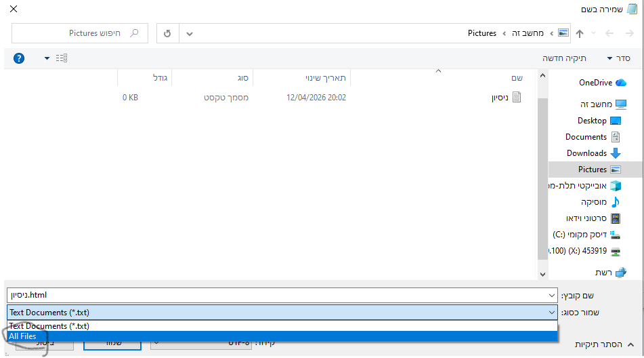Select the Desktop folder in navigation pane
The image size is (644, 358).
pos(592,121)
